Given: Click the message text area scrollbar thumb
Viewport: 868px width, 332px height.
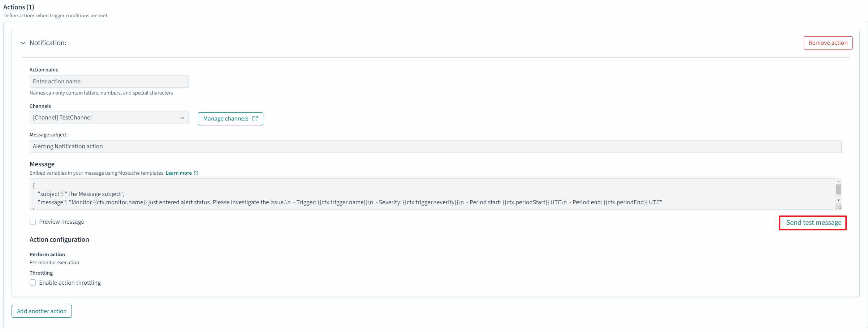Looking at the screenshot, I should (838, 189).
